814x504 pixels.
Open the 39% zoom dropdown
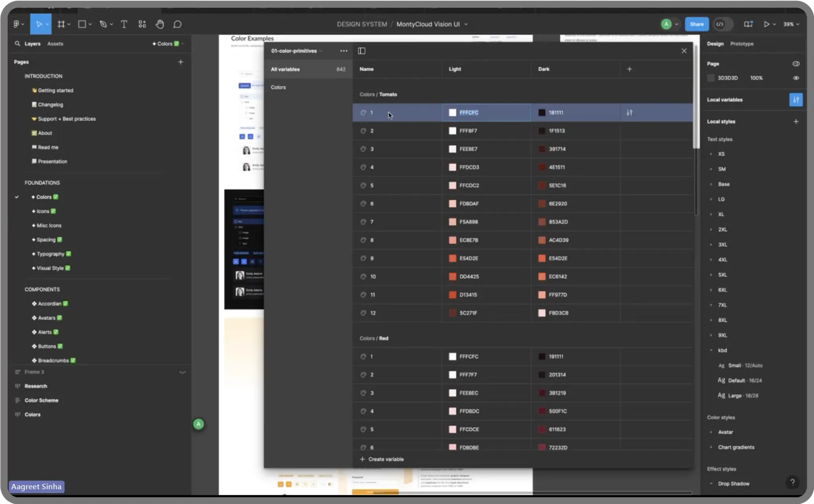(791, 24)
